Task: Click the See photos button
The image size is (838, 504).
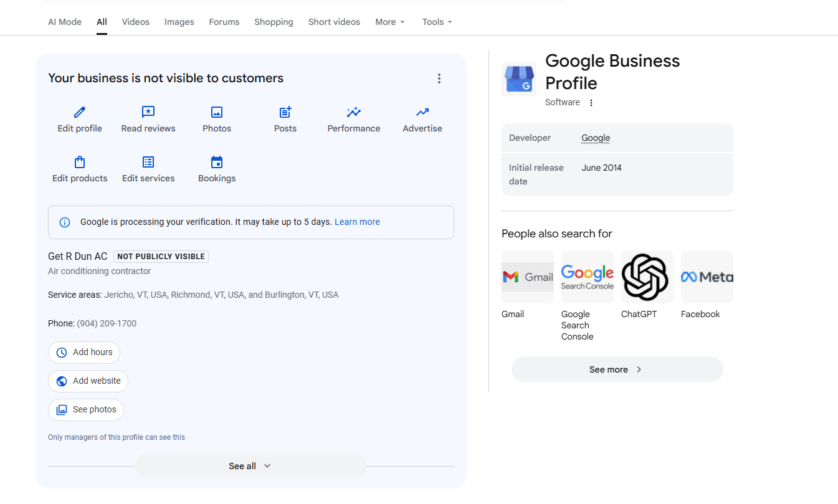Action: click(x=86, y=410)
